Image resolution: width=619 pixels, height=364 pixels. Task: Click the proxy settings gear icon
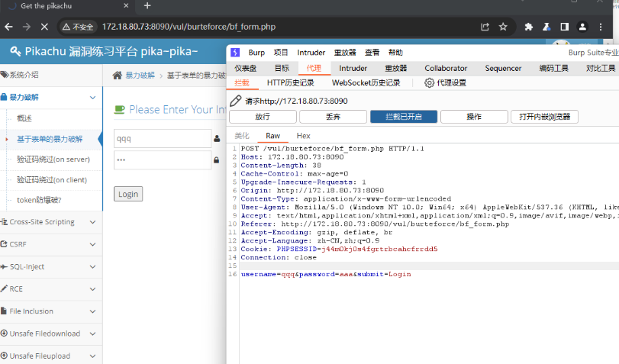coord(430,83)
